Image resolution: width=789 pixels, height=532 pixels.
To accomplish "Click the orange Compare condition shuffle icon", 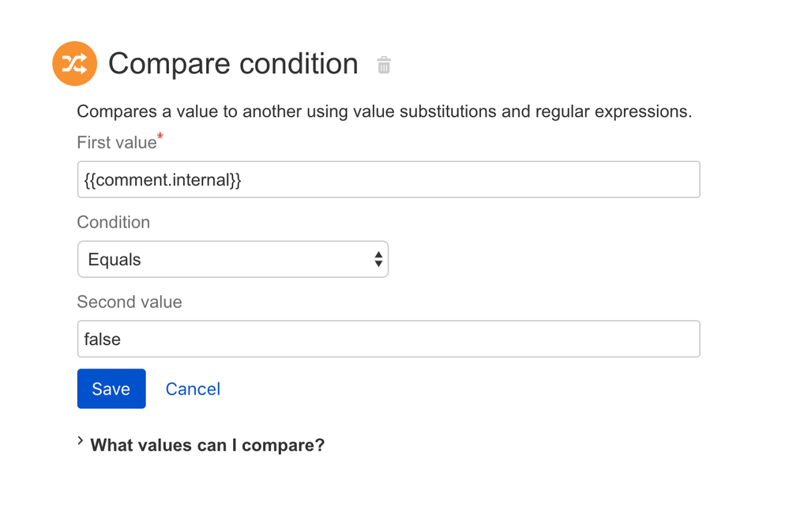I will (x=74, y=64).
